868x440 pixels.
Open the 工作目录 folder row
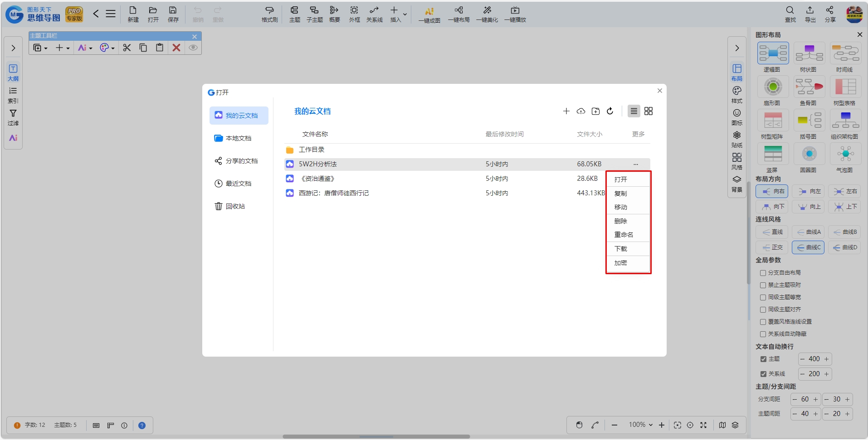[x=467, y=150]
